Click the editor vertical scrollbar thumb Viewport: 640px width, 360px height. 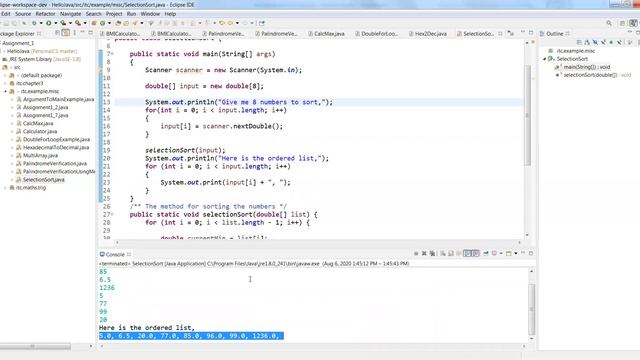527,114
